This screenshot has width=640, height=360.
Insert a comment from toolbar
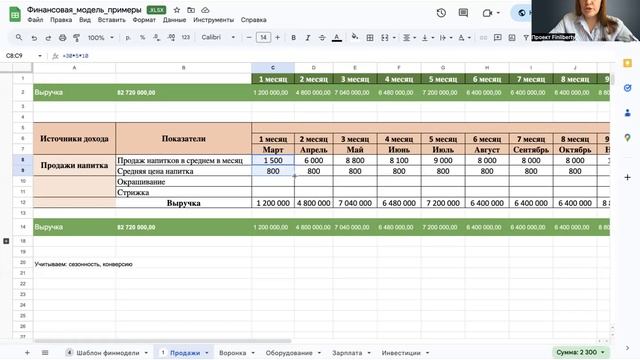click(498, 38)
